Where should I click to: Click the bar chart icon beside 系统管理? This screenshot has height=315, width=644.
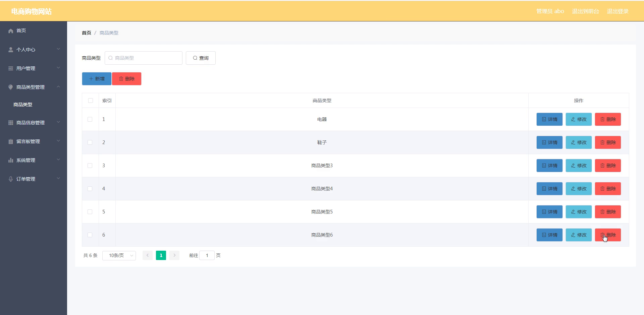point(11,160)
